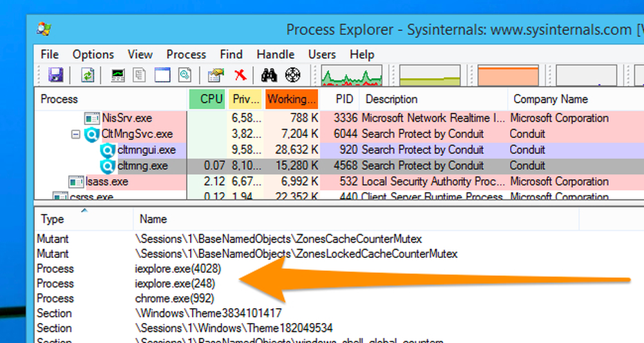Sort by the Company Name column header

point(576,99)
